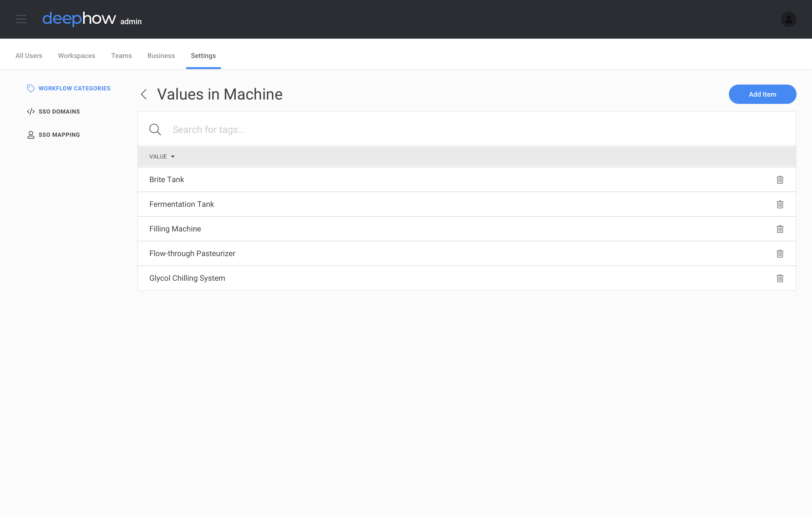812x517 pixels.
Task: Click the SSO Domains code icon
Action: click(31, 112)
